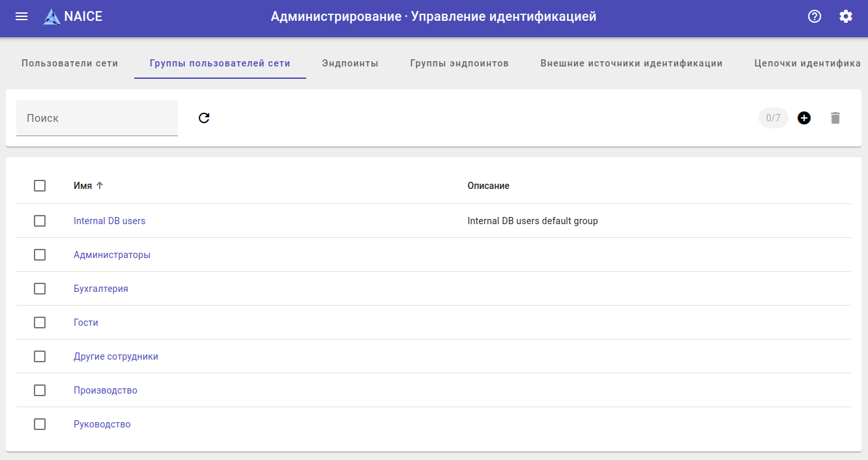
Task: Open the Администраторы group link
Action: 112,255
